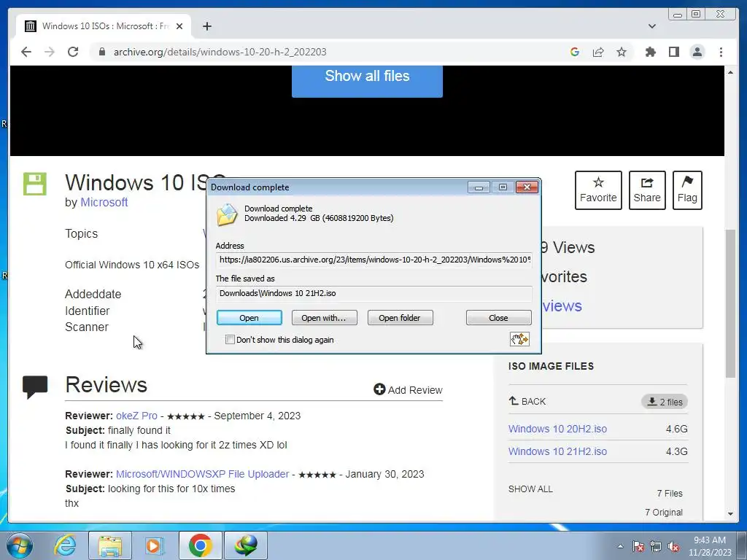This screenshot has width=747, height=560.
Task: Click the Close button in the download dialog
Action: (498, 318)
